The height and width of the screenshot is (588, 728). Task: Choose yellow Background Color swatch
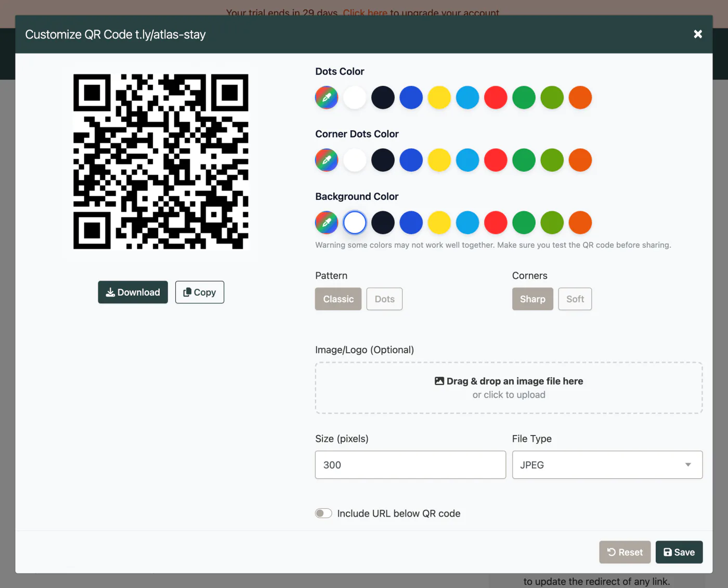click(439, 223)
